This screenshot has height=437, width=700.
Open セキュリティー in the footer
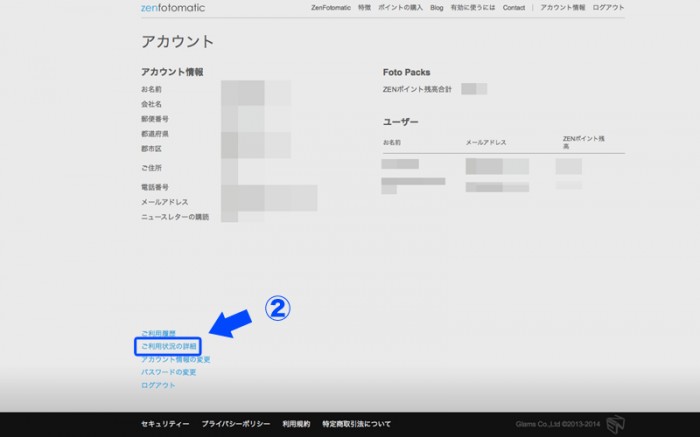point(165,424)
